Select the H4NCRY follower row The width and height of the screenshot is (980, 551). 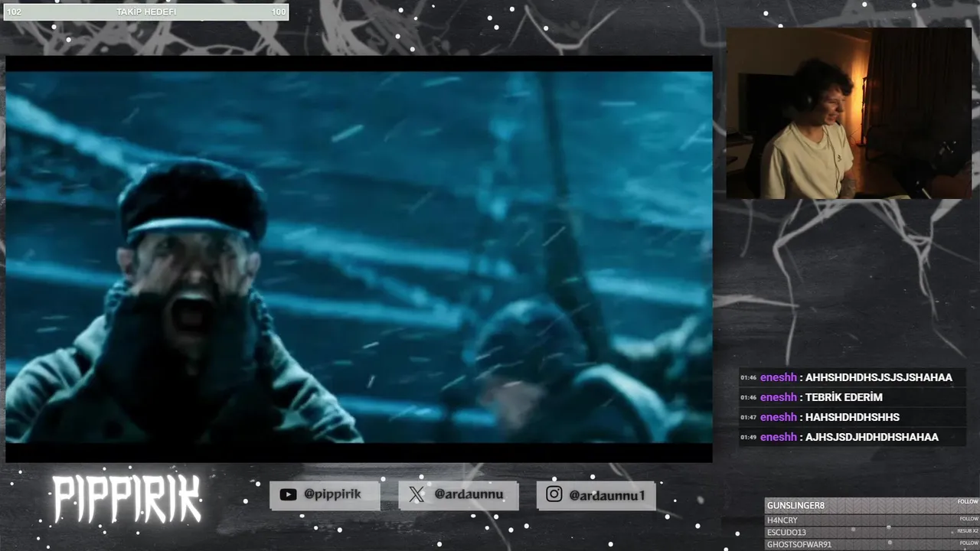coord(872,520)
